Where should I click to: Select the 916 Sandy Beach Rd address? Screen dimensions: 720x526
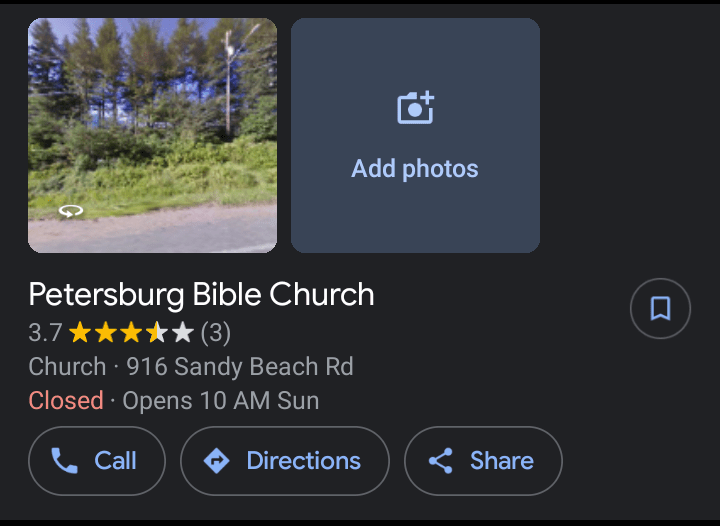click(240, 366)
